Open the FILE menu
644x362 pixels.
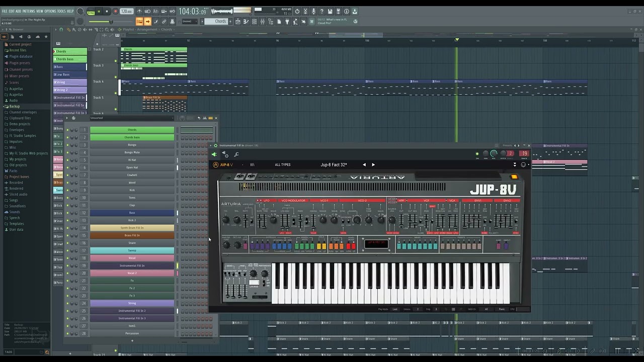5,11
